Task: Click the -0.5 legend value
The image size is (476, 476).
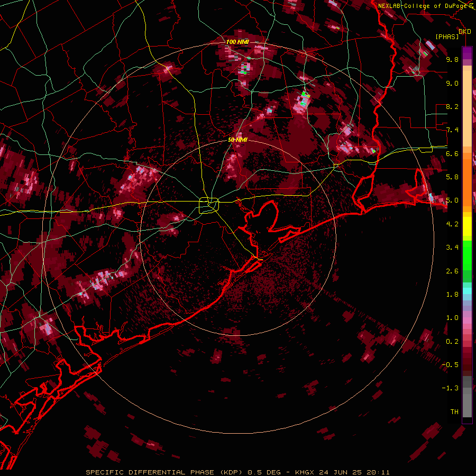Action: pyautogui.click(x=450, y=365)
